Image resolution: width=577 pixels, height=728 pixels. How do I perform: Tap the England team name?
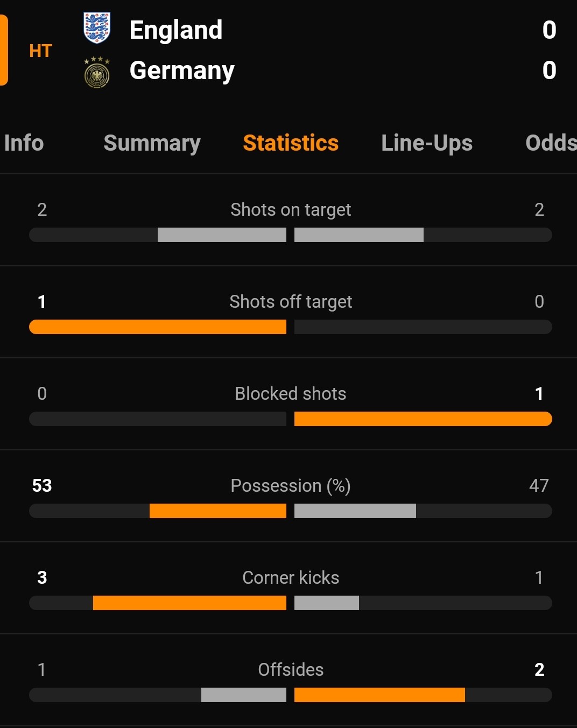[176, 30]
